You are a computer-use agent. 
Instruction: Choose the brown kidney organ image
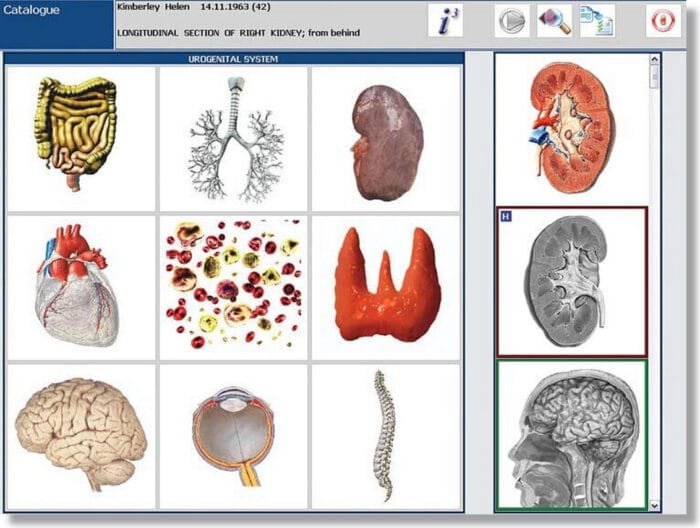(x=387, y=138)
